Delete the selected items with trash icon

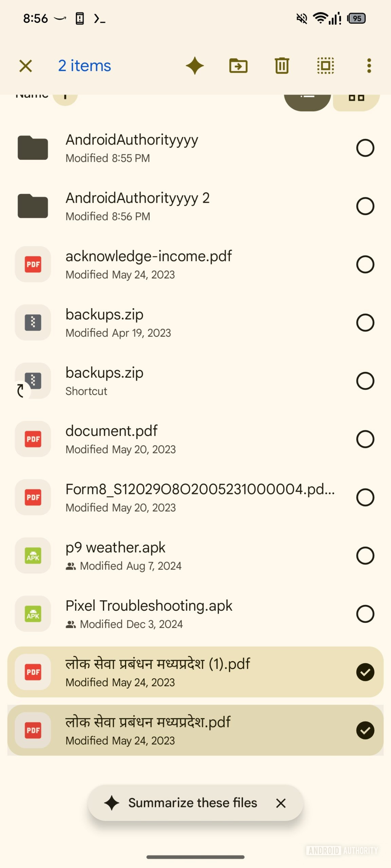(282, 65)
